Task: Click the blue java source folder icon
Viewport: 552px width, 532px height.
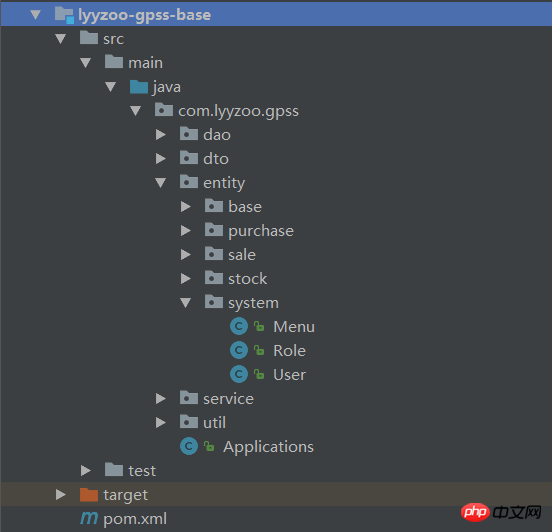Action: [x=139, y=87]
